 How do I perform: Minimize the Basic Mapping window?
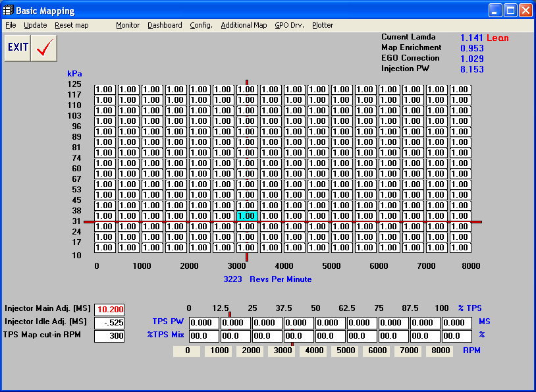click(x=495, y=11)
